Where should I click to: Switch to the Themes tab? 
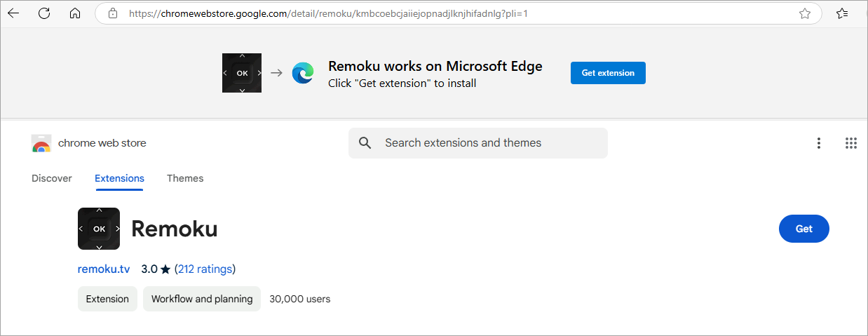click(185, 178)
